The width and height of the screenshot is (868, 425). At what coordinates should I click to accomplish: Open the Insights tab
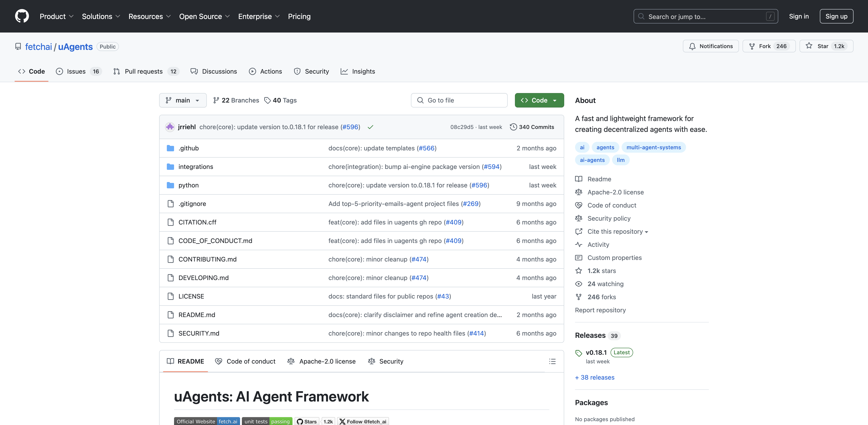[358, 71]
